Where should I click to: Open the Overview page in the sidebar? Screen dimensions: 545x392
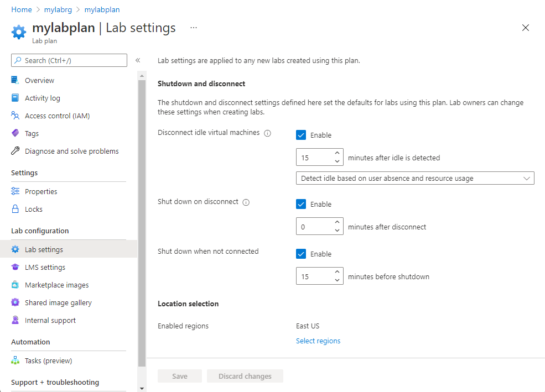tap(41, 80)
